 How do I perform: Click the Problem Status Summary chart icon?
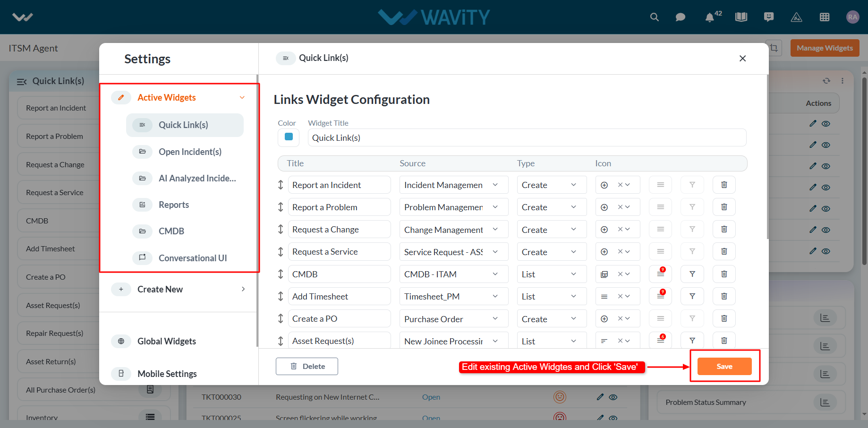(825, 402)
